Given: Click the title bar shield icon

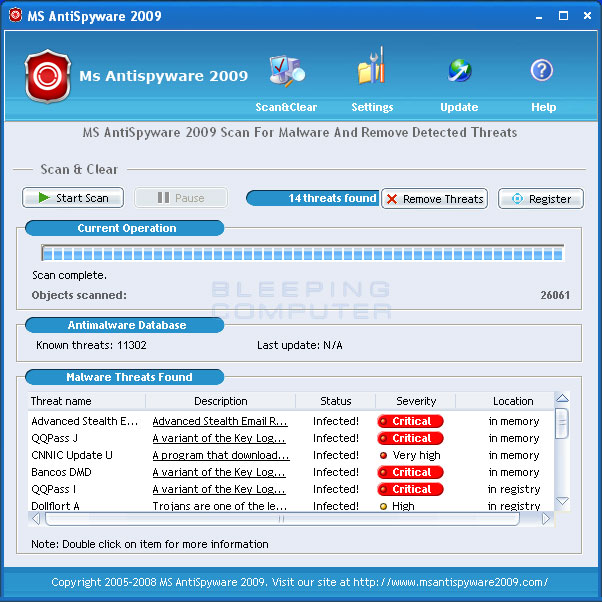Looking at the screenshot, I should 15,15.
